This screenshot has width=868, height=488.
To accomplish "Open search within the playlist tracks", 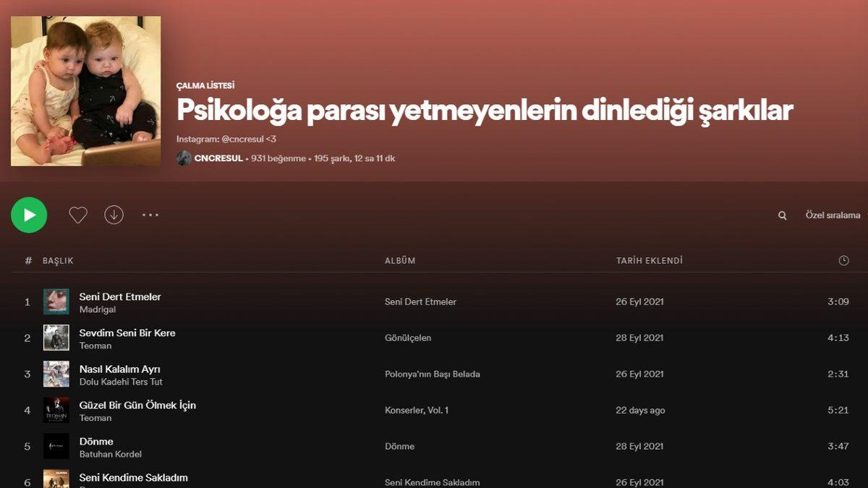I will pyautogui.click(x=782, y=215).
